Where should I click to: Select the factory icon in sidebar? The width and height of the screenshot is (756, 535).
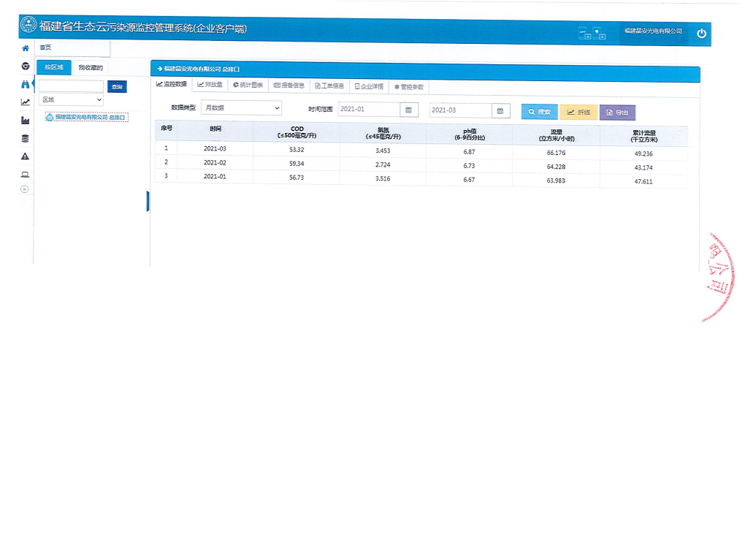(x=26, y=121)
